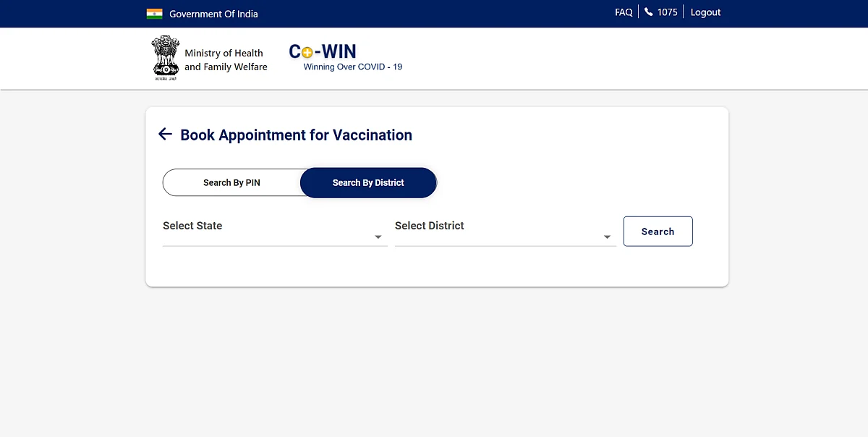Image resolution: width=868 pixels, height=437 pixels.
Task: Click the yellow plus inside Co-WIN logo
Action: pos(307,53)
